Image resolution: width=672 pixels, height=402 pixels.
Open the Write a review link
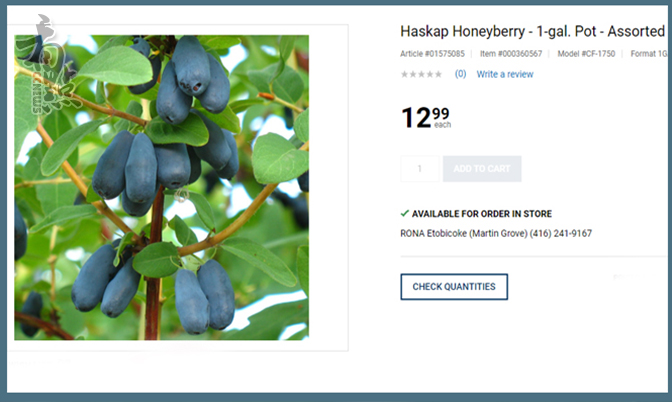(x=505, y=74)
